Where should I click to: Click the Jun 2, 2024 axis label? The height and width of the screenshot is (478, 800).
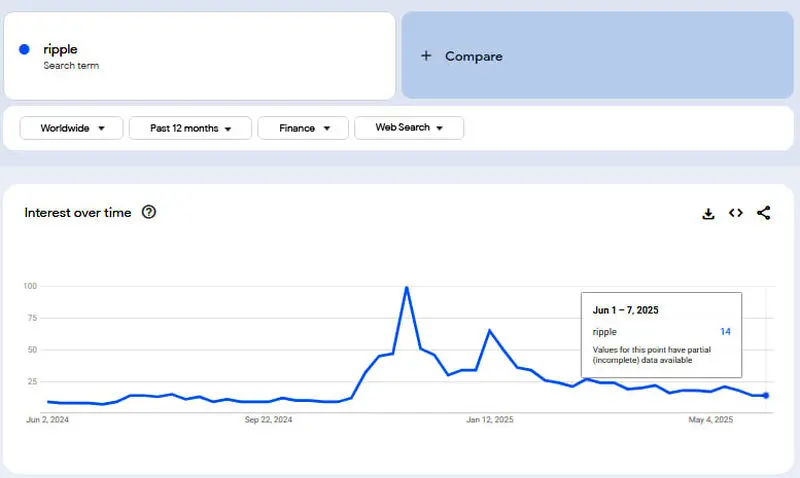click(47, 419)
